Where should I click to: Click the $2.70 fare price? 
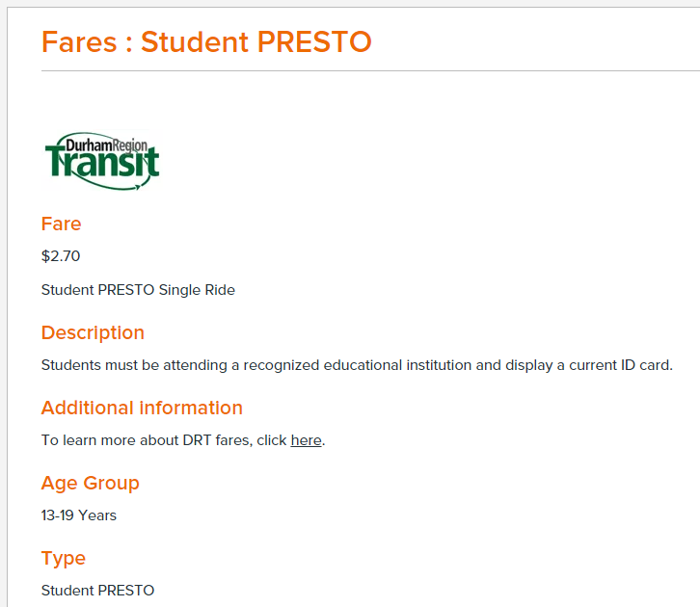click(x=61, y=256)
